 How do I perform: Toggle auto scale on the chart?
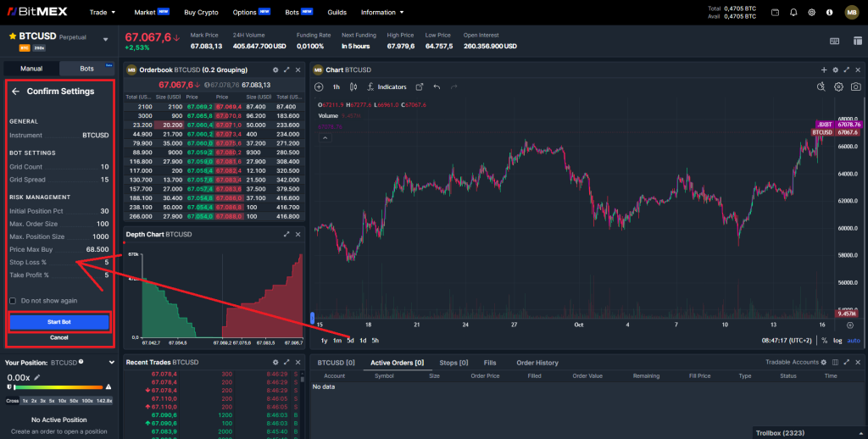point(854,341)
